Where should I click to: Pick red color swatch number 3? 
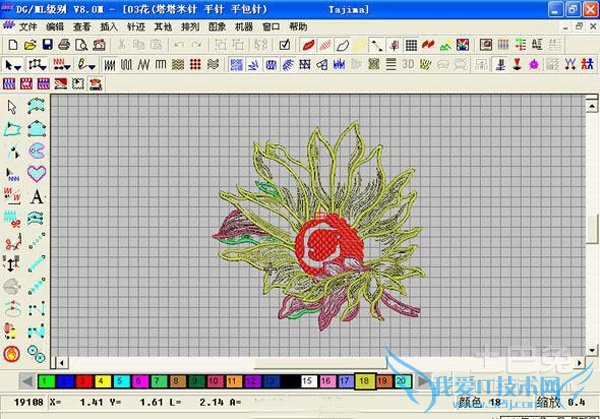tap(82, 381)
